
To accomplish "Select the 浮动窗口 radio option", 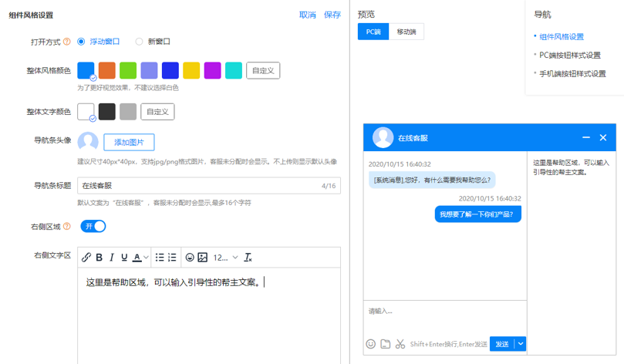I will [81, 42].
